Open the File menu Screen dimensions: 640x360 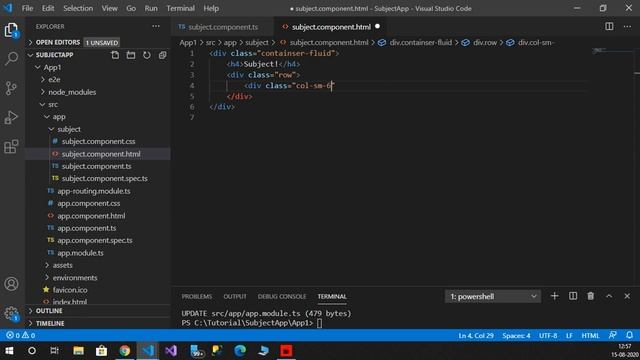[27, 8]
